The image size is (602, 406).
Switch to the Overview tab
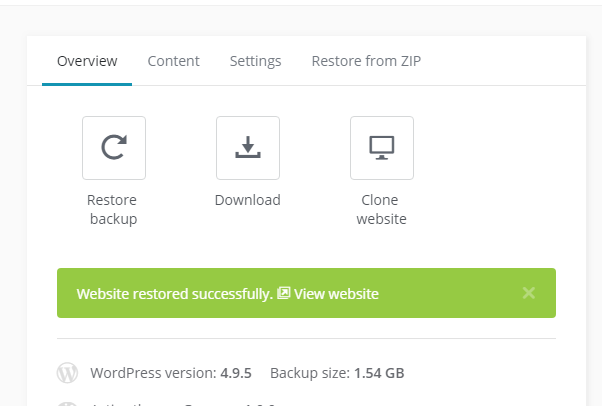[x=87, y=61]
